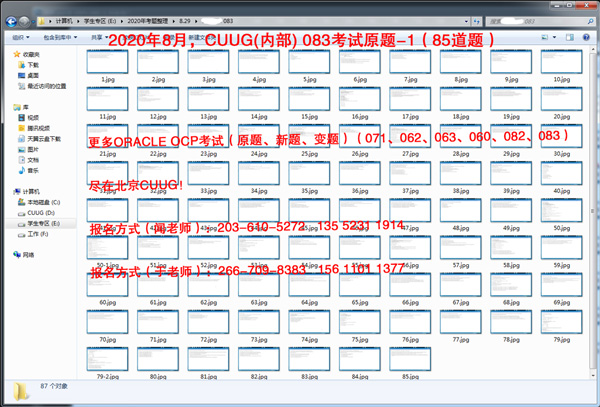Select thumbnail 34.jpg

point(259,173)
